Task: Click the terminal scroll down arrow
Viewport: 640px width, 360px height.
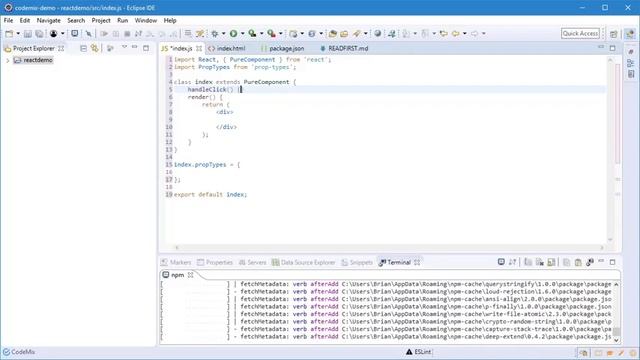Action: [616, 340]
